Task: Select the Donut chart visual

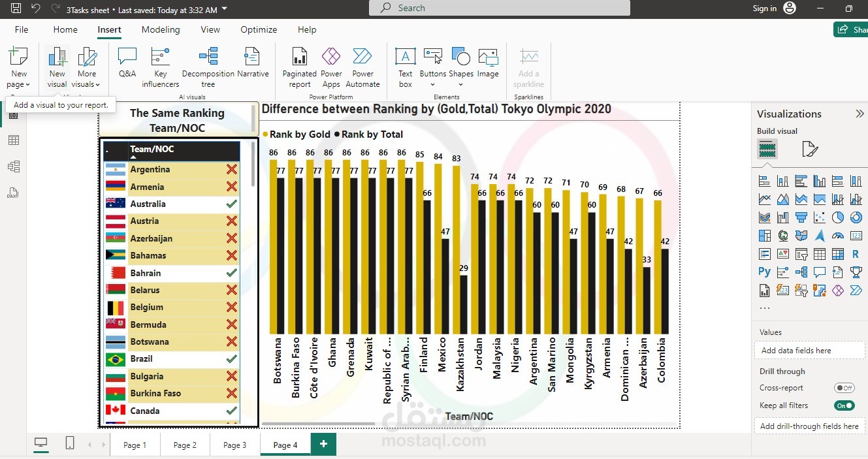Action: 856,217
